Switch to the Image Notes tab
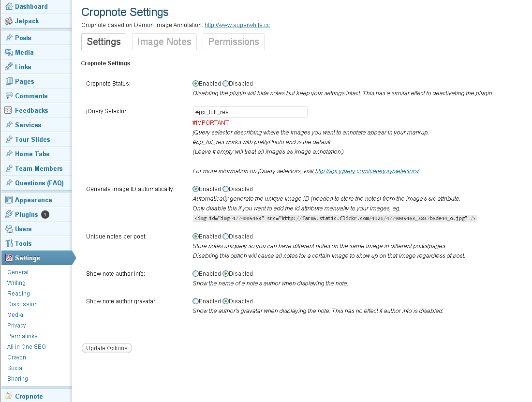Viewport: 532px width, 402px height. point(164,42)
